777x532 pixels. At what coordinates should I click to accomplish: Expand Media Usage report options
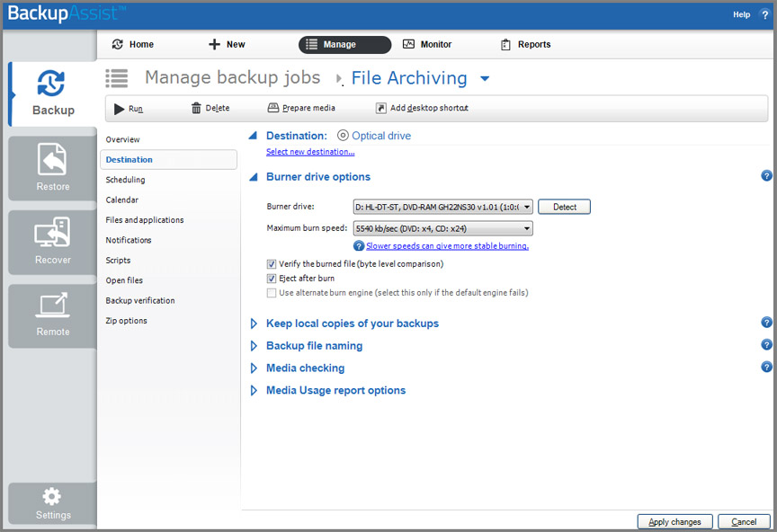tap(254, 390)
